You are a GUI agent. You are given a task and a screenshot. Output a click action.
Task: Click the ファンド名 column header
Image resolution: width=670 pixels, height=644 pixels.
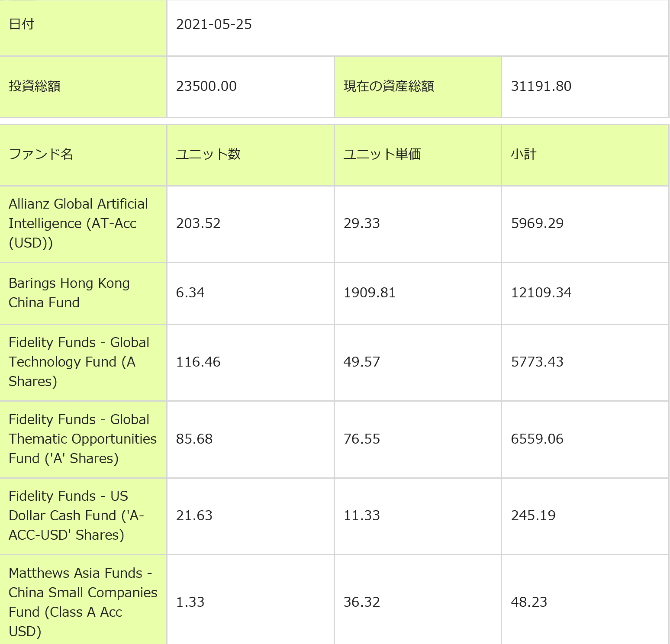click(41, 154)
